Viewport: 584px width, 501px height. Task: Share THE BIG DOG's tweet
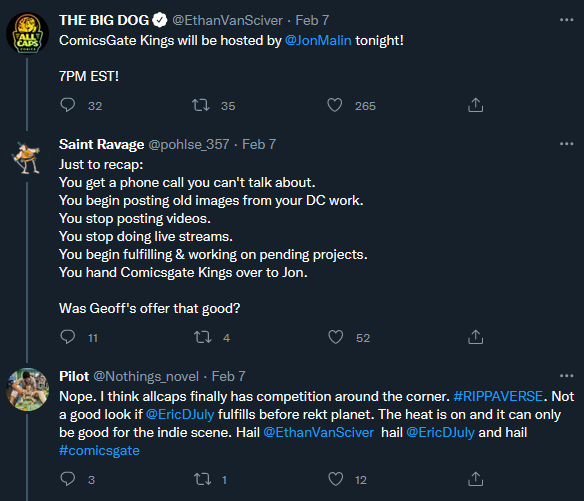475,105
